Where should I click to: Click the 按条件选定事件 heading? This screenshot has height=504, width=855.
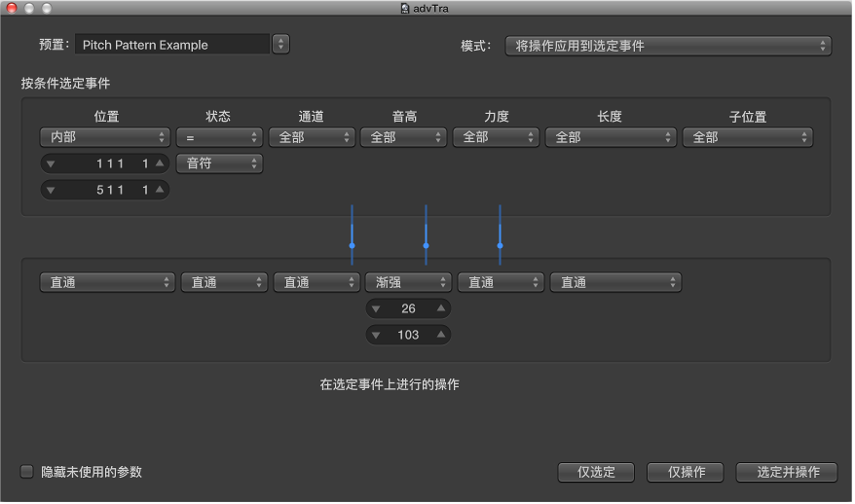pyautogui.click(x=65, y=84)
